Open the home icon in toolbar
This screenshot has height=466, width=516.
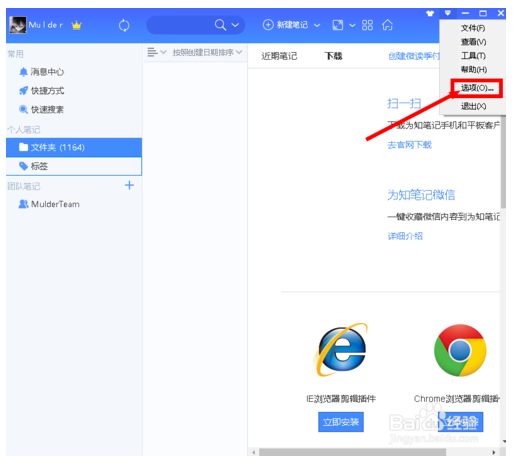point(387,25)
